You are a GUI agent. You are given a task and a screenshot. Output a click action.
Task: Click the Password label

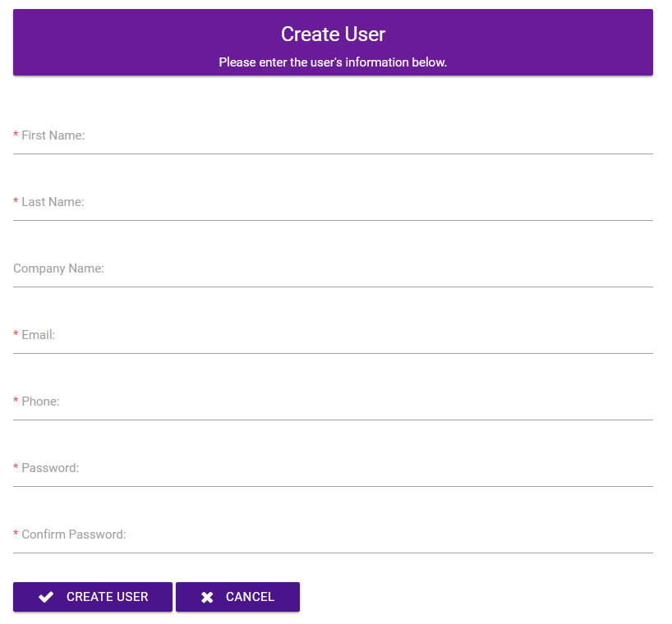coord(48,467)
